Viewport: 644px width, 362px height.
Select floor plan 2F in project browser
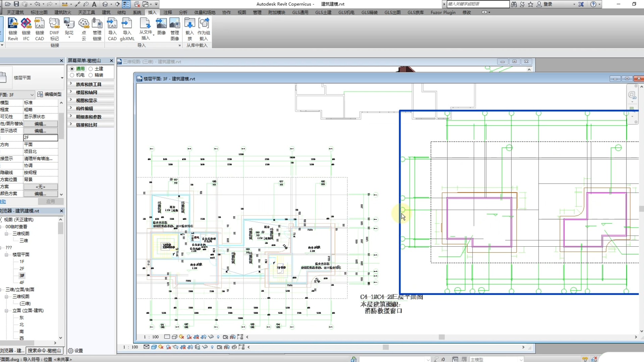click(x=22, y=268)
